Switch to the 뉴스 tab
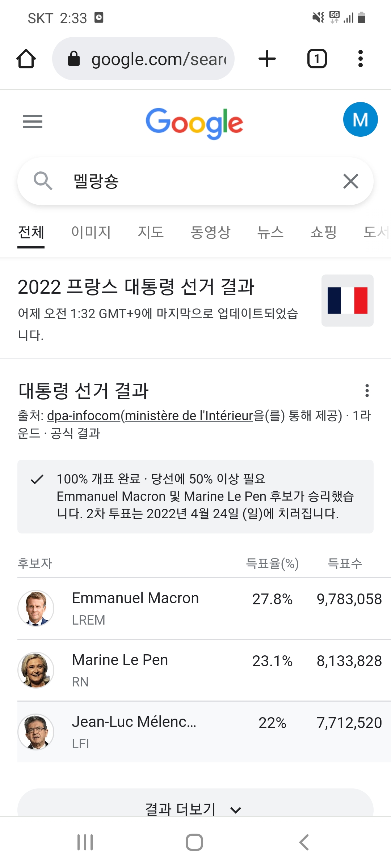This screenshot has width=391, height=868. point(270,232)
